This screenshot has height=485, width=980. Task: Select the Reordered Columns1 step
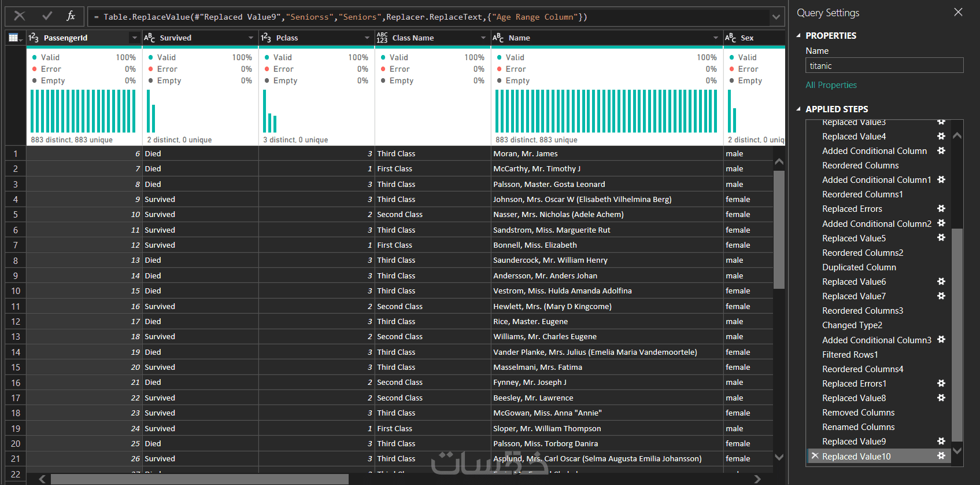coord(863,194)
